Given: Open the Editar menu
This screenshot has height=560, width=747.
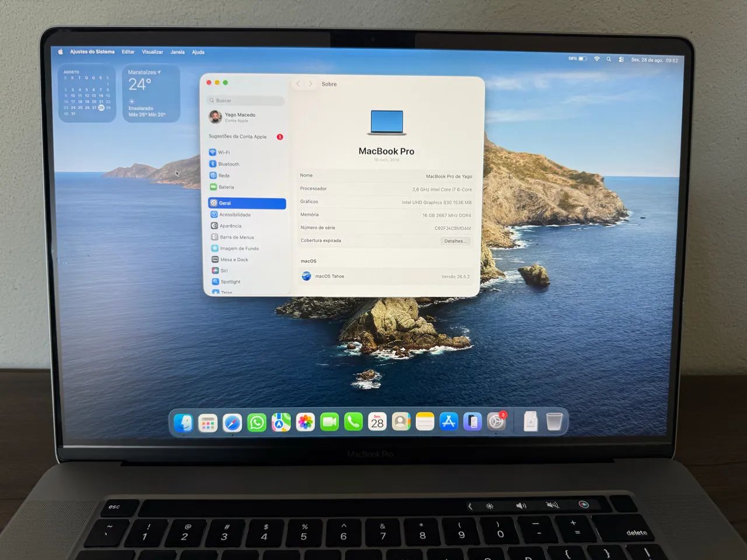Looking at the screenshot, I should point(128,52).
